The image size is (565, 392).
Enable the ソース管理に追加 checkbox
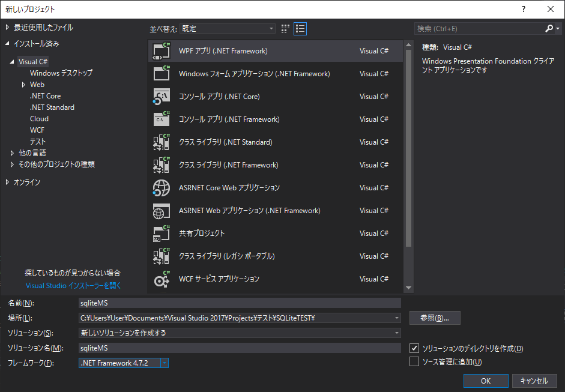414,361
